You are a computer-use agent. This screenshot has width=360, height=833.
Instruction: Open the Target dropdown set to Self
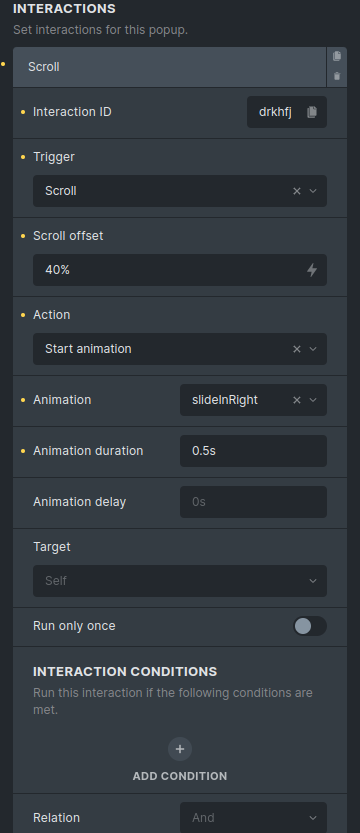180,581
